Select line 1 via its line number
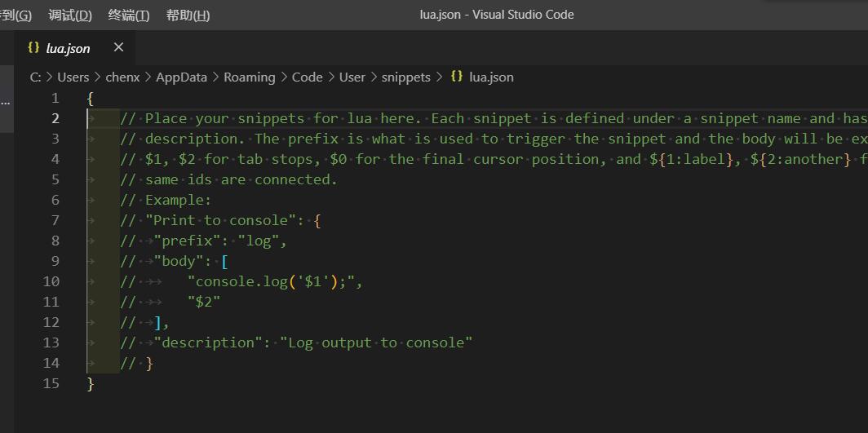The width and height of the screenshot is (868, 433). coord(54,99)
